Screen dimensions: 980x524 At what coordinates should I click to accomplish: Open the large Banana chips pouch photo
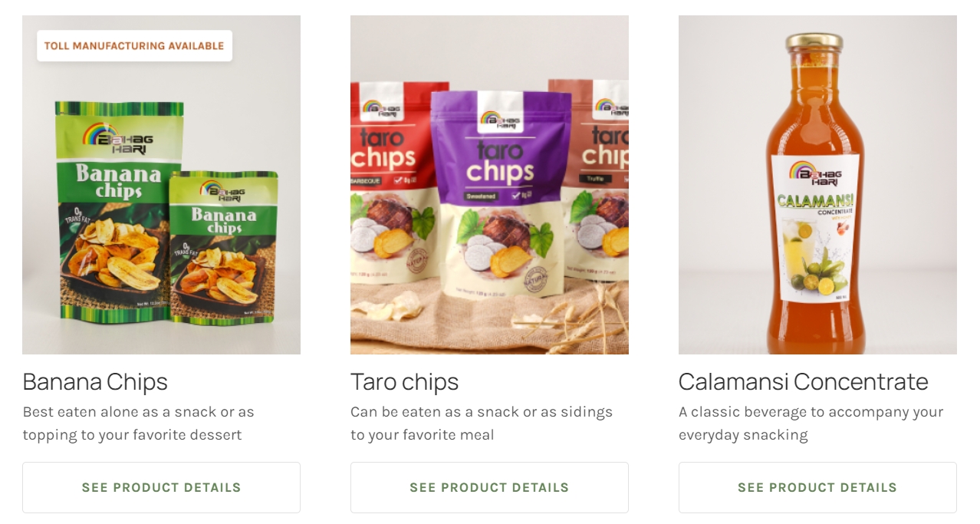click(119, 211)
